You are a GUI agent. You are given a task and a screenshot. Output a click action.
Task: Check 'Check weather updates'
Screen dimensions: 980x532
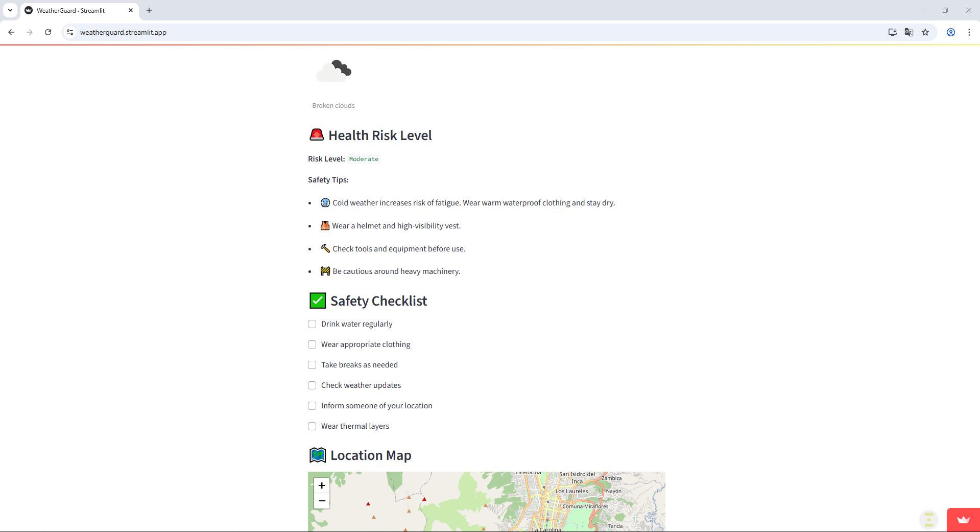[312, 385]
